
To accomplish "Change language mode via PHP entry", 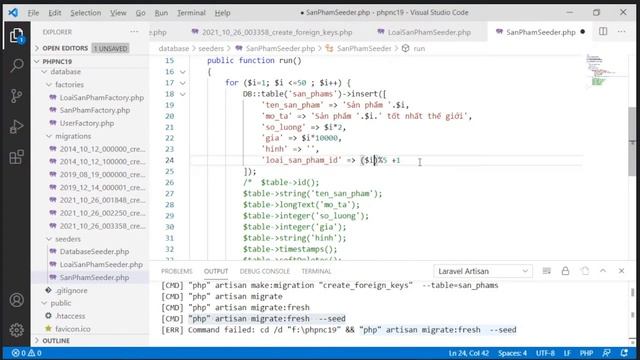I will click(586, 353).
